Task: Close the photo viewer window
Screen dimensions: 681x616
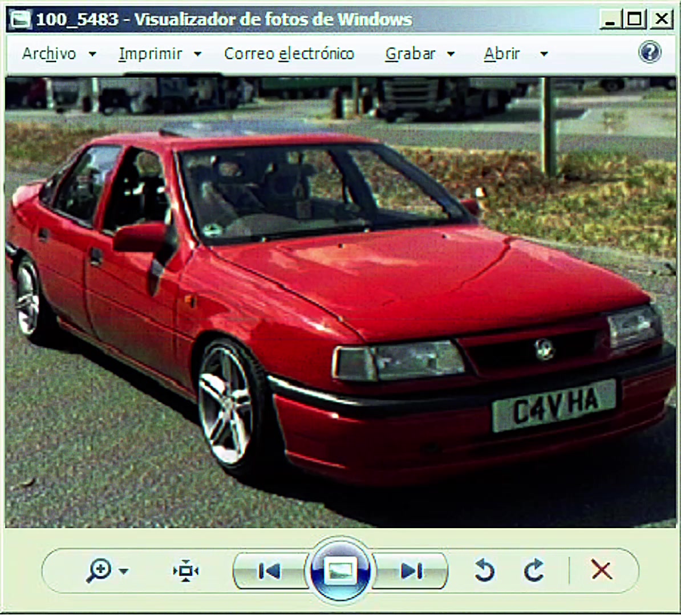Action: click(662, 19)
